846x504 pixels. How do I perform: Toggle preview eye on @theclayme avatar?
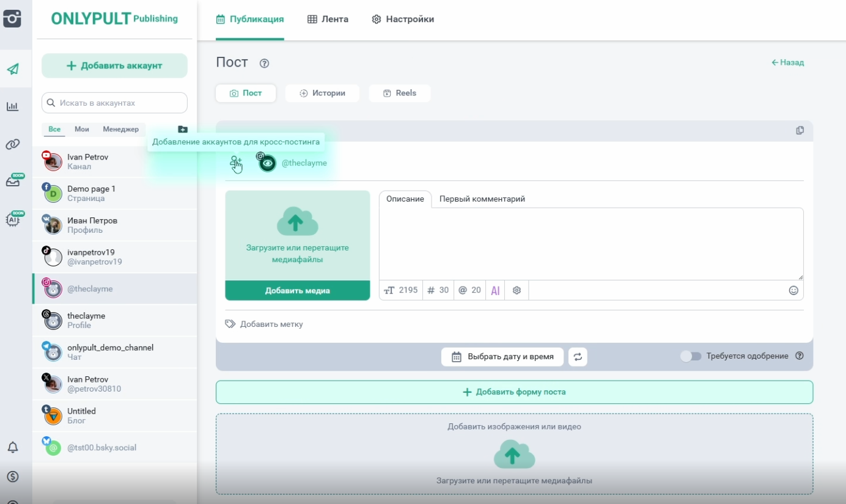(267, 163)
